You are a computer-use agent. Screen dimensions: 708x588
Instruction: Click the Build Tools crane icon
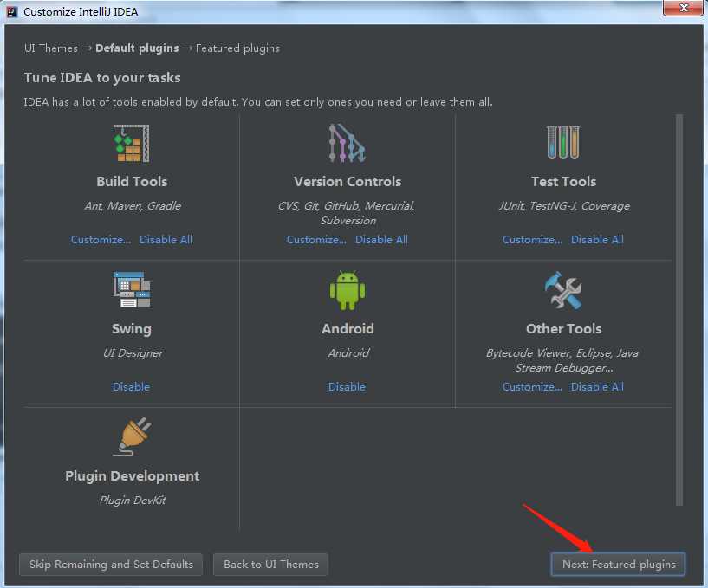click(x=132, y=143)
